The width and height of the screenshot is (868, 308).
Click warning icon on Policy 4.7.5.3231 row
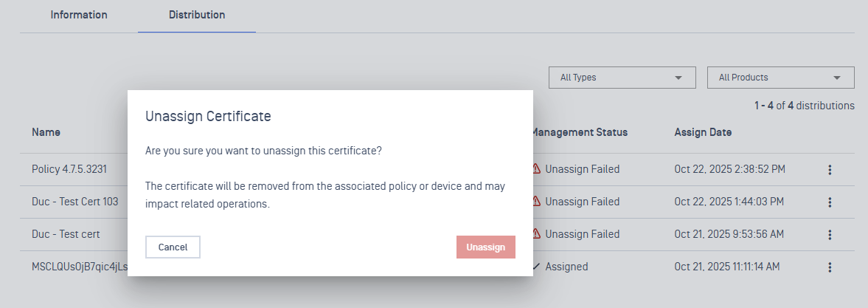537,169
